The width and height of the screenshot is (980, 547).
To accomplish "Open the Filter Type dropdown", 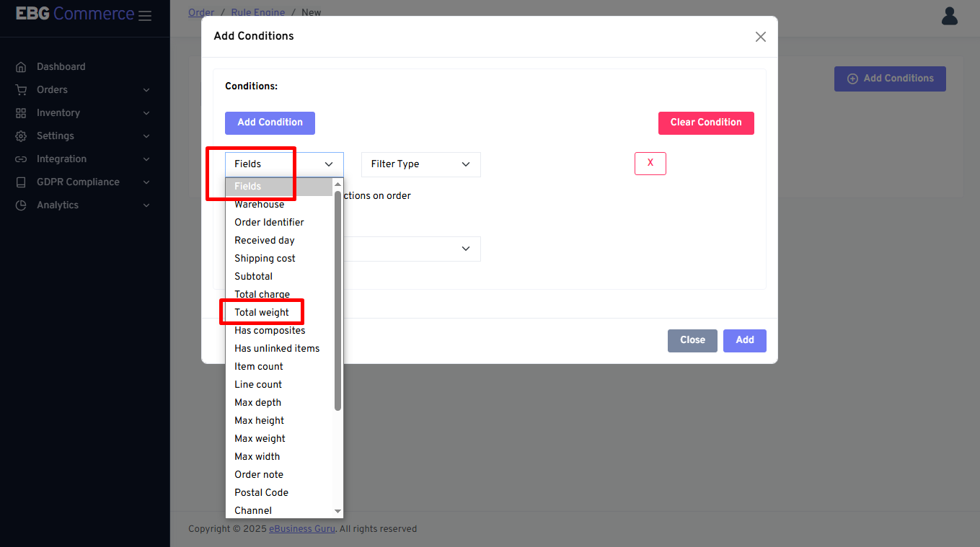I will 420,164.
